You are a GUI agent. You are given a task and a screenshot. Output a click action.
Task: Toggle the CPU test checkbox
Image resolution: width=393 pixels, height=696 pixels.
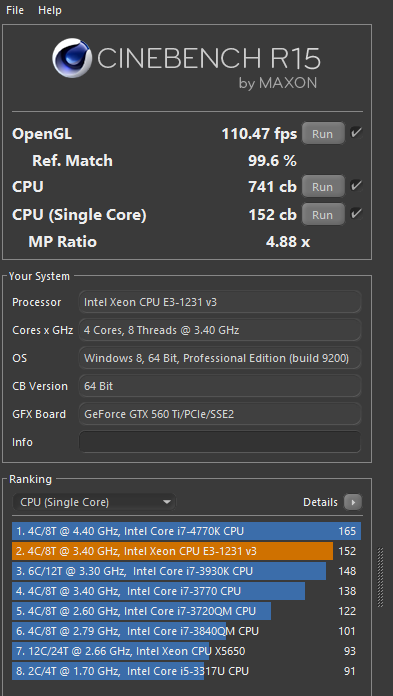[356, 186]
